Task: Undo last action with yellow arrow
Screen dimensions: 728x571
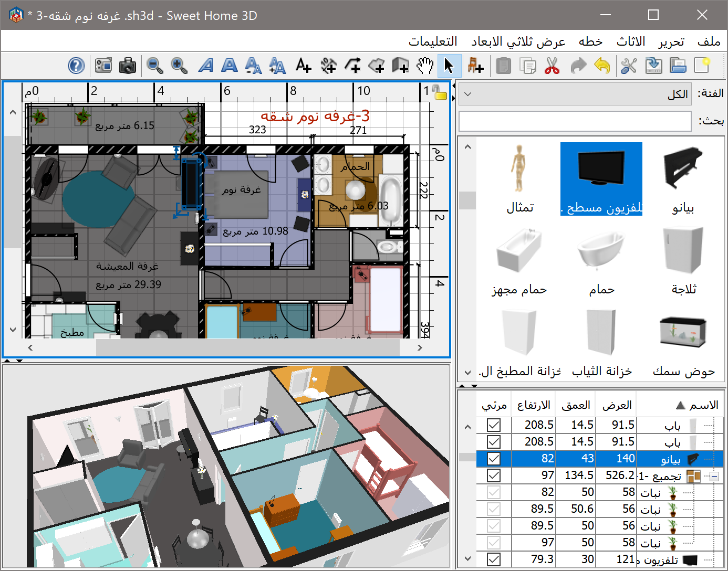Action: 602,66
